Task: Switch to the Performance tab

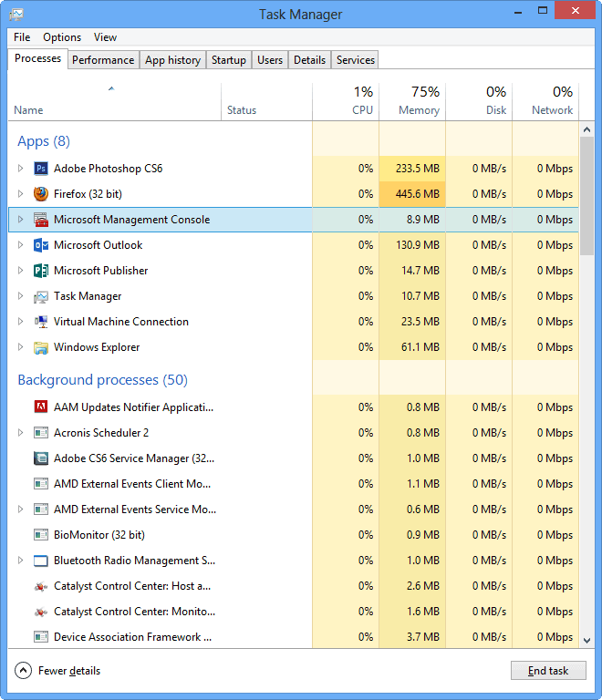Action: (x=103, y=60)
